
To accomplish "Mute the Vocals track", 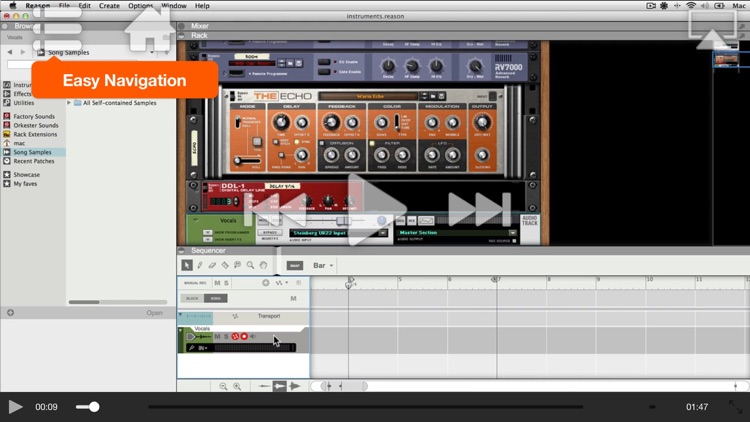I will click(217, 336).
